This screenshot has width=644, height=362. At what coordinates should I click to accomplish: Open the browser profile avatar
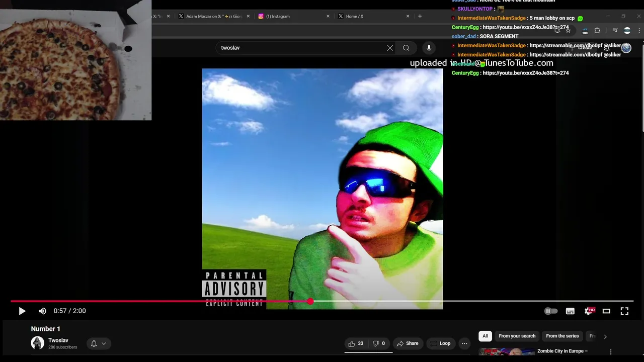[627, 31]
